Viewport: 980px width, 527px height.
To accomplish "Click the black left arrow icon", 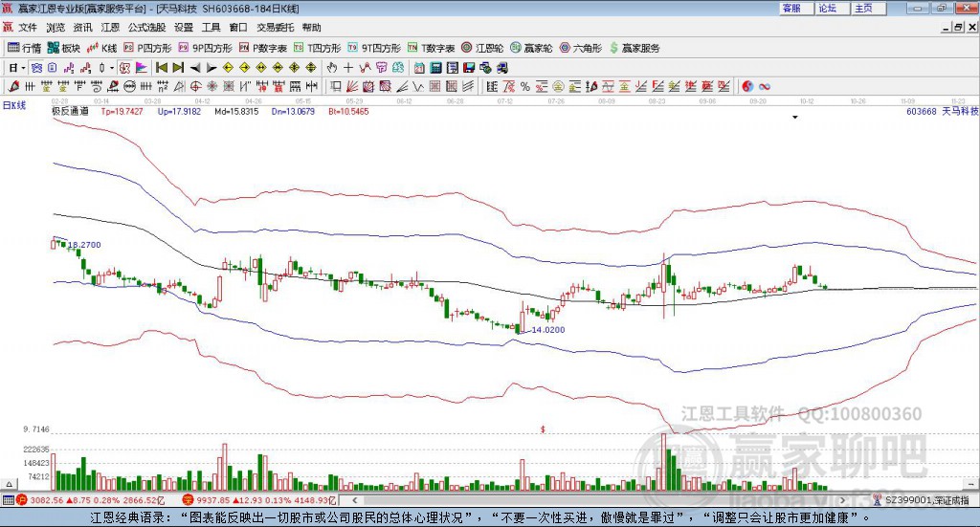I will [195, 68].
